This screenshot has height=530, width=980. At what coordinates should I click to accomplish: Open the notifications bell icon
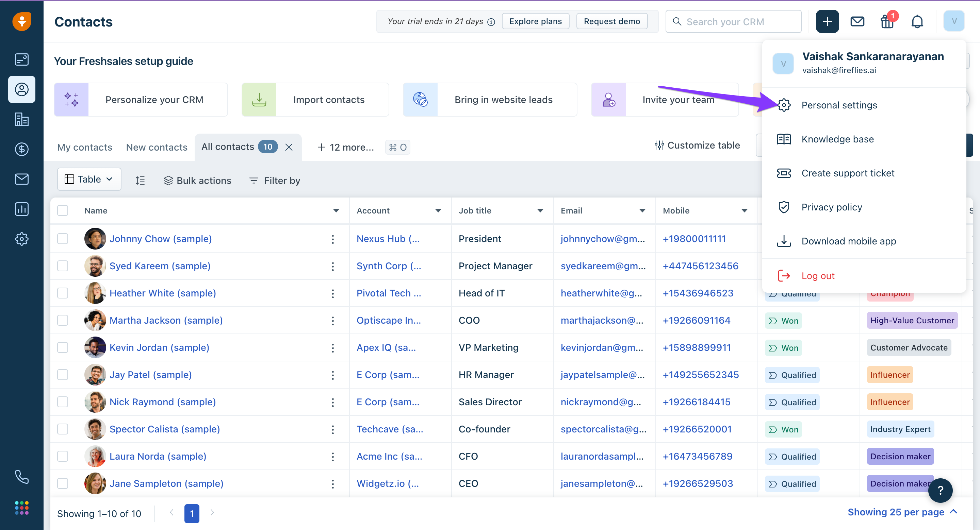pyautogui.click(x=917, y=21)
